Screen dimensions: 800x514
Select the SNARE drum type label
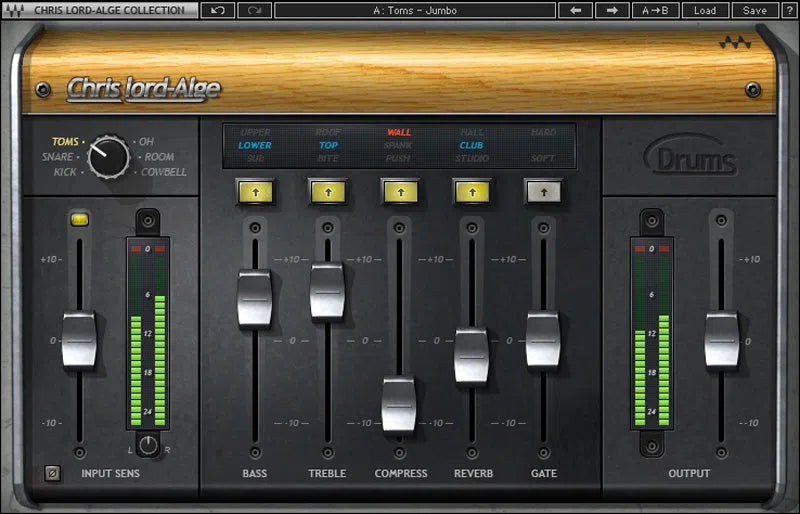(58, 157)
